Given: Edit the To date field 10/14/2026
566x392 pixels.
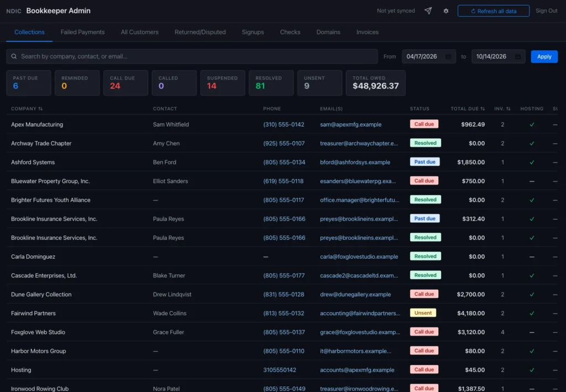Looking at the screenshot, I should (499, 56).
